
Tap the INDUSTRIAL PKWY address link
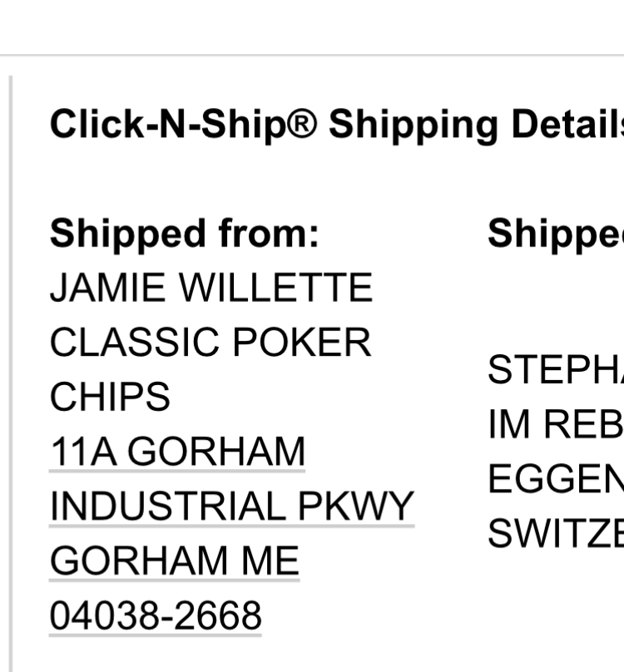(x=231, y=507)
